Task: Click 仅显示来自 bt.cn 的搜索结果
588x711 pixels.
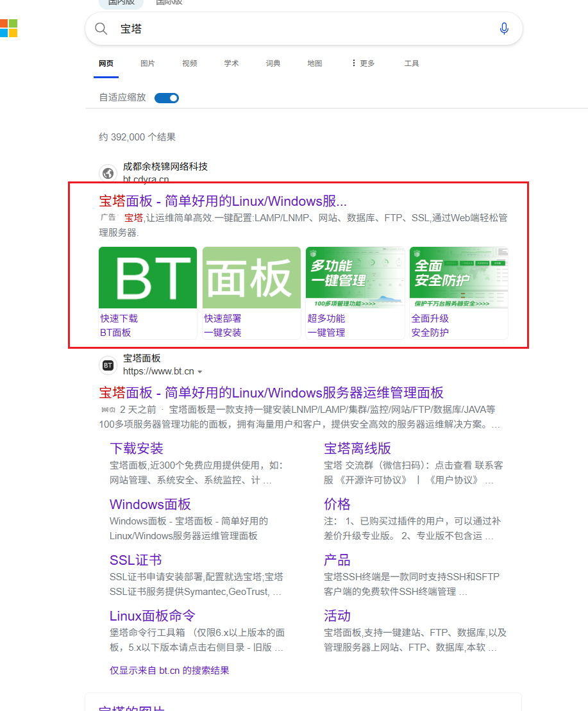Action: pos(169,671)
